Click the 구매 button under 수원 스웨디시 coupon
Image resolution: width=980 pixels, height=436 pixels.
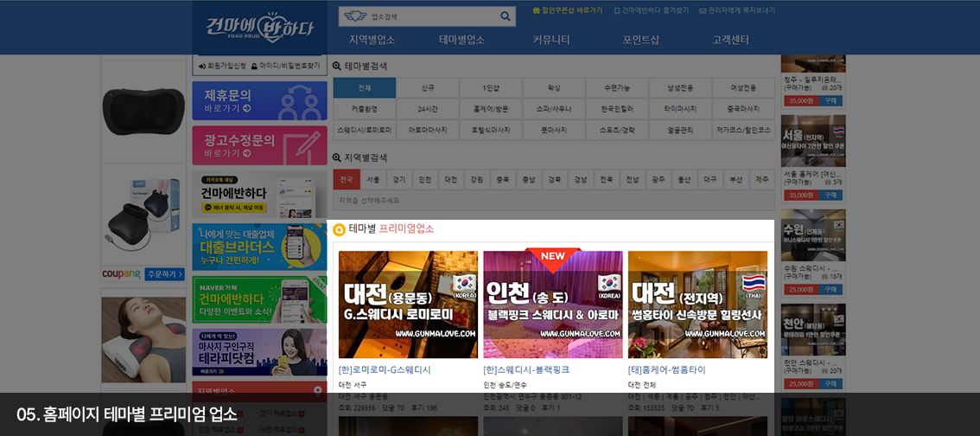click(x=830, y=289)
